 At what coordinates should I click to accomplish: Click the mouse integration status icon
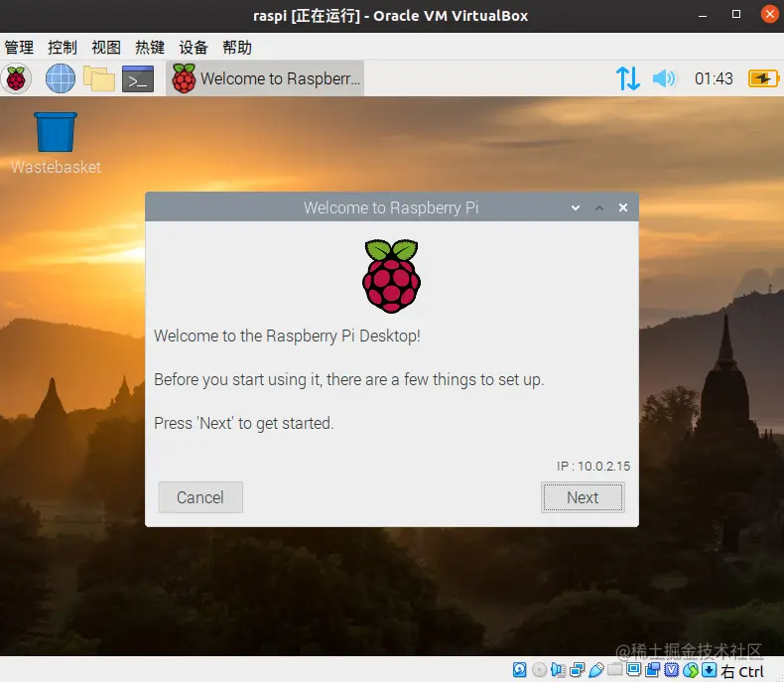[x=691, y=669]
